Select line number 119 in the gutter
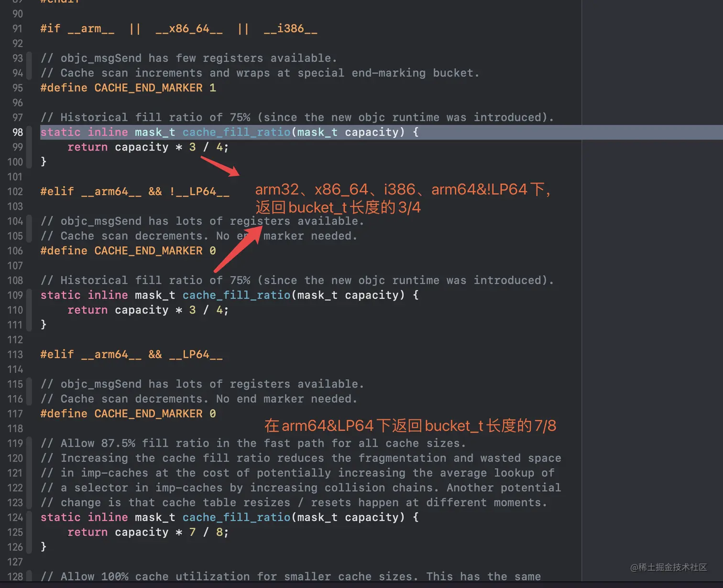The width and height of the screenshot is (723, 588). 15,444
